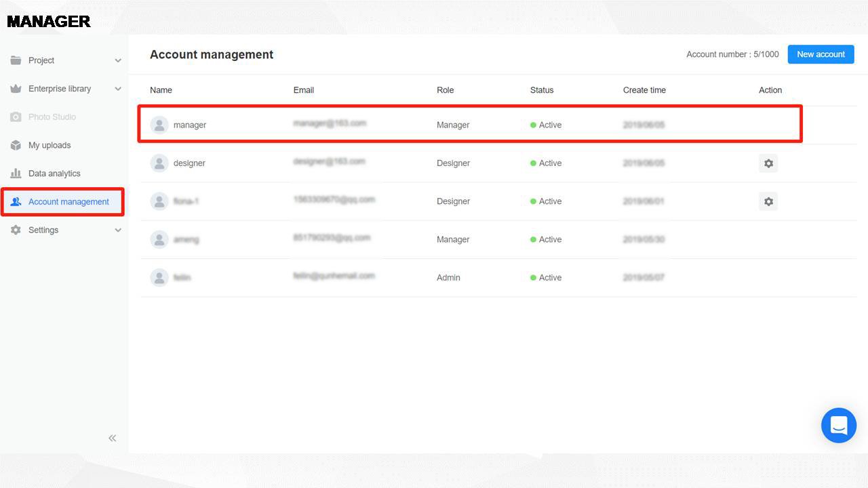Click the Manager role in the manager row
868x488 pixels.
[x=453, y=125]
